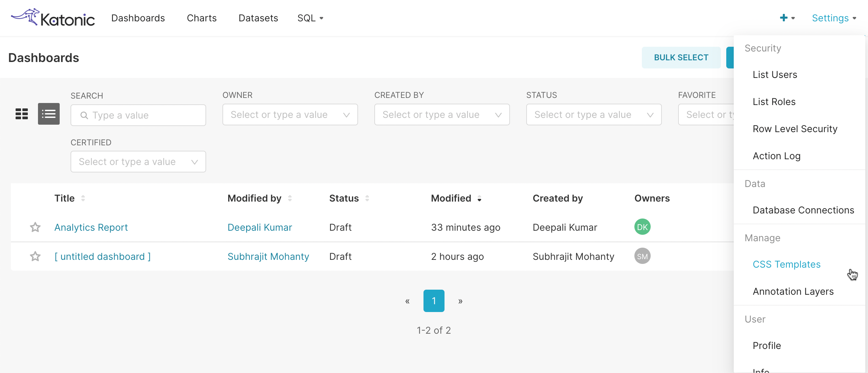868x373 pixels.
Task: Open Subhrajit Mohanty modified-by link
Action: pyautogui.click(x=268, y=256)
